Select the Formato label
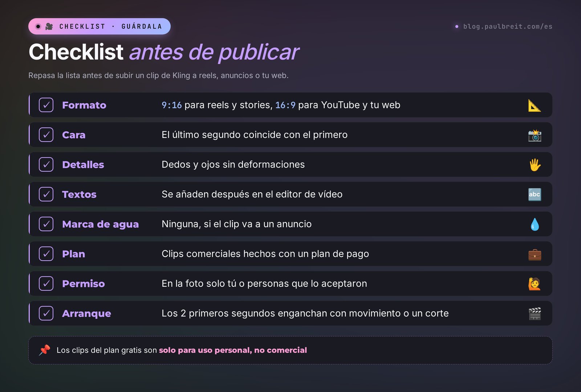This screenshot has width=581, height=392. point(84,105)
